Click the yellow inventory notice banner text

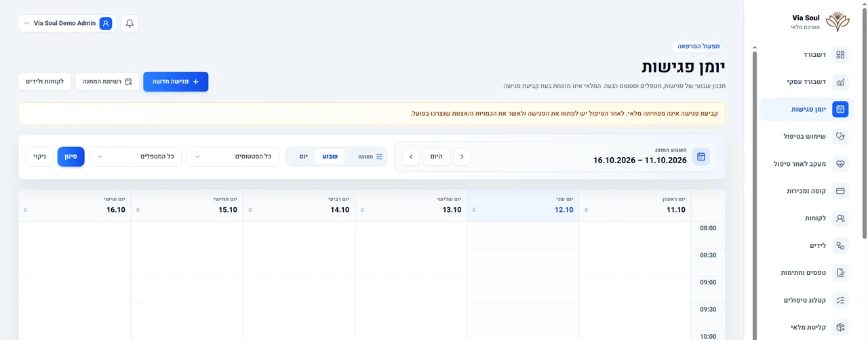(x=564, y=114)
